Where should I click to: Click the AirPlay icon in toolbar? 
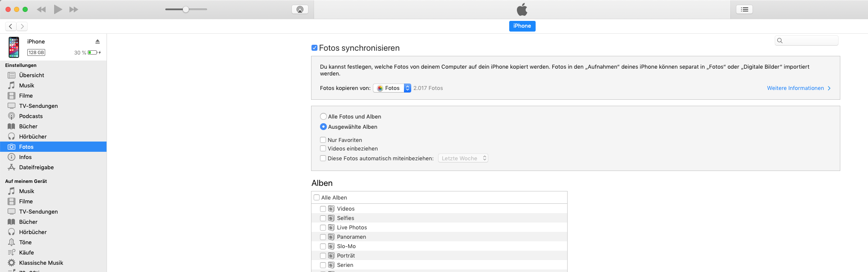(x=300, y=9)
